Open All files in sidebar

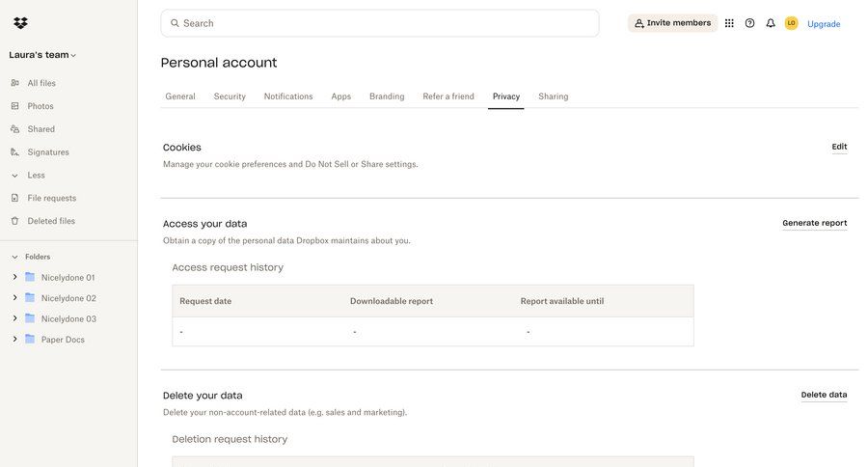coord(41,83)
